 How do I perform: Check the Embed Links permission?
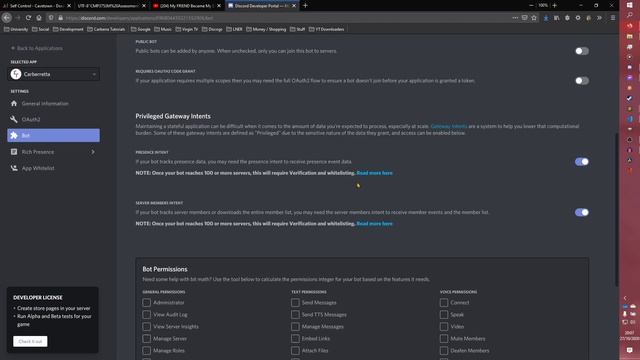click(x=295, y=338)
